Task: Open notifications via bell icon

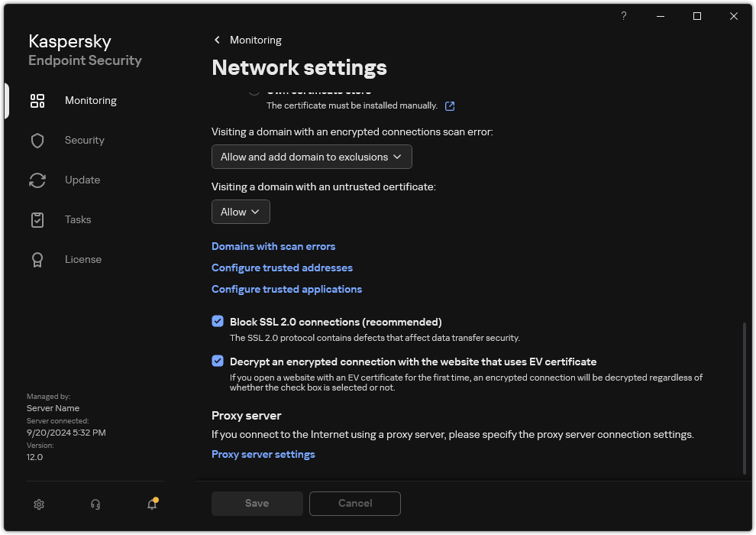Action: (x=151, y=504)
